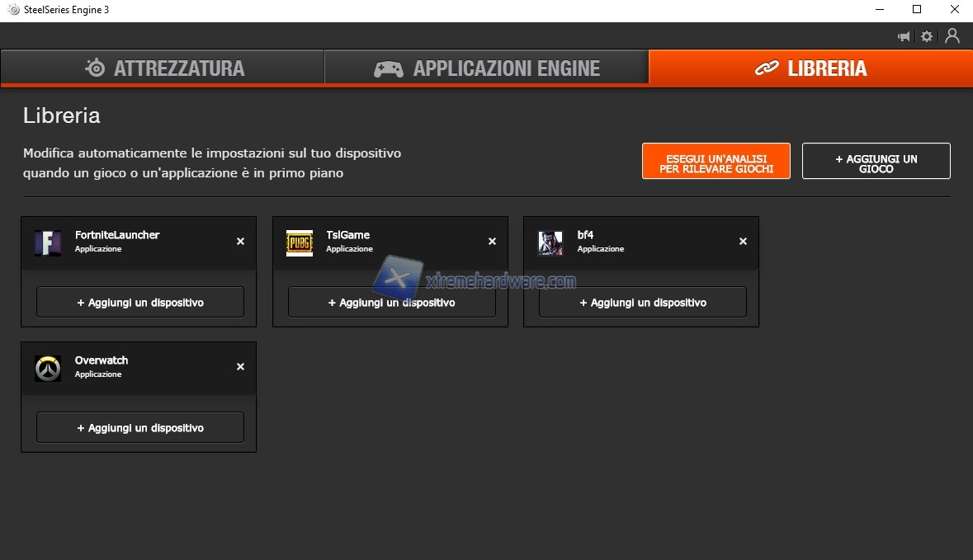This screenshot has height=560, width=973.
Task: Remove Overwatch card using its X
Action: [x=240, y=367]
